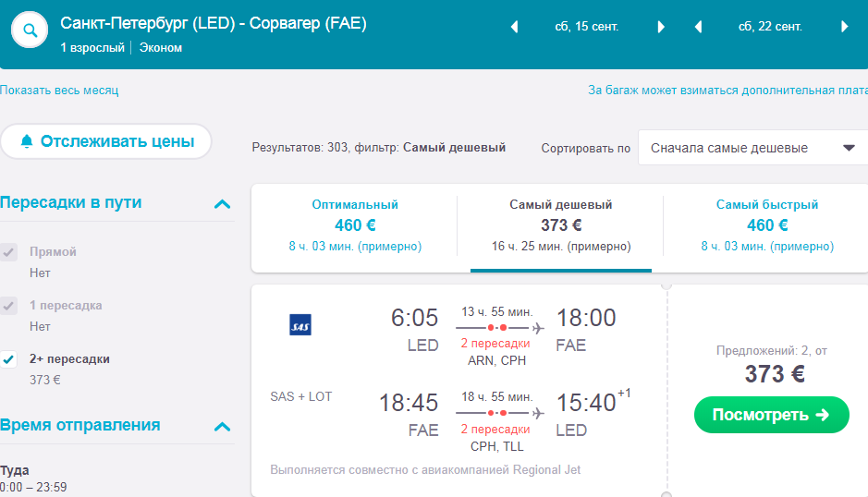The height and width of the screenshot is (497, 868).
Task: Go to next departure date arrow
Action: 660,27
